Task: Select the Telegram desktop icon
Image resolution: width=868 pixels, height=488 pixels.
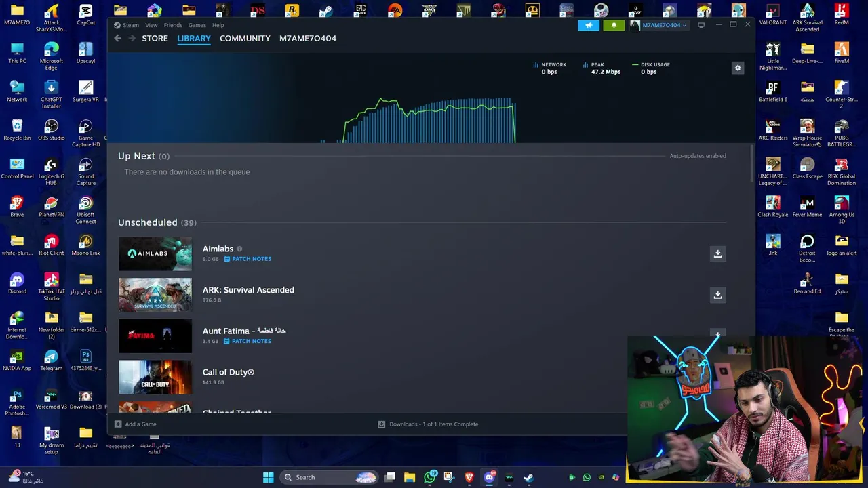Action: click(52, 360)
